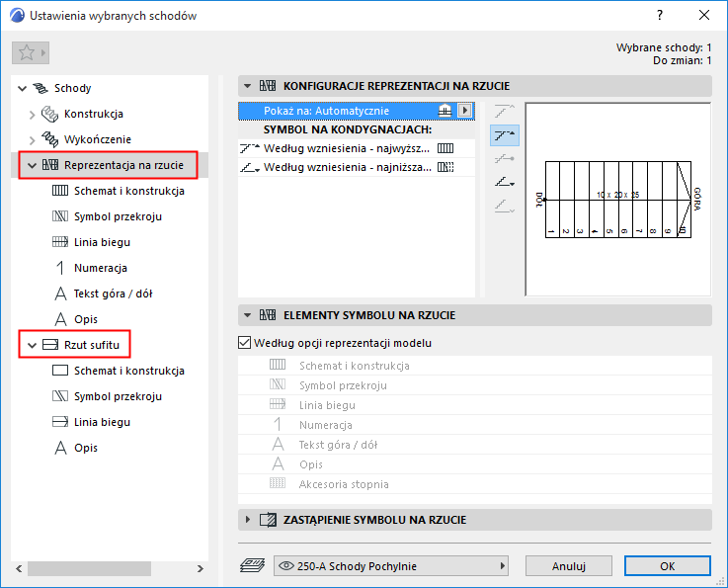Click the Wykończenie finish icon
Image resolution: width=728 pixels, height=588 pixels.
tap(49, 139)
